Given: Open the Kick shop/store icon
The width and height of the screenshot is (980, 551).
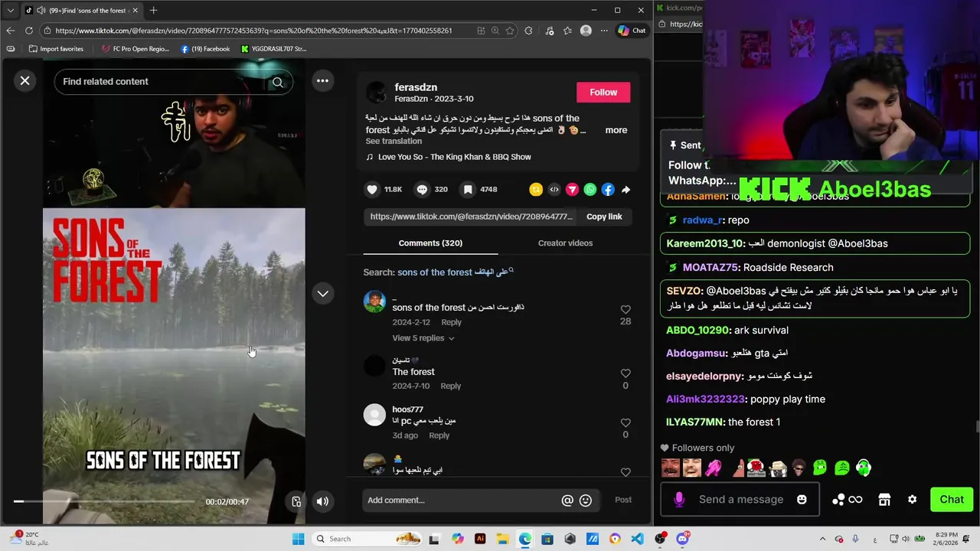Looking at the screenshot, I should (884, 500).
